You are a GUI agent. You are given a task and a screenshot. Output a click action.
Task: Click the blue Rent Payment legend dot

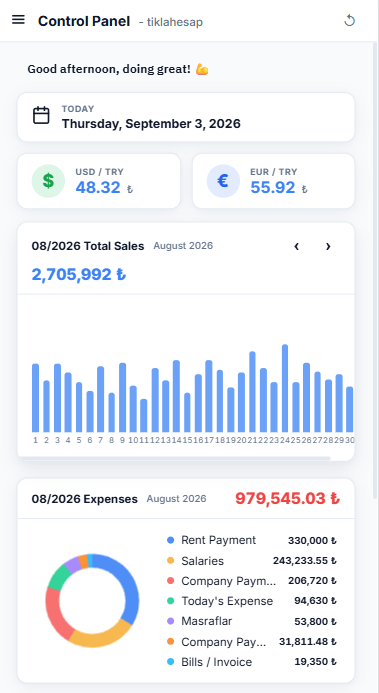pos(171,540)
